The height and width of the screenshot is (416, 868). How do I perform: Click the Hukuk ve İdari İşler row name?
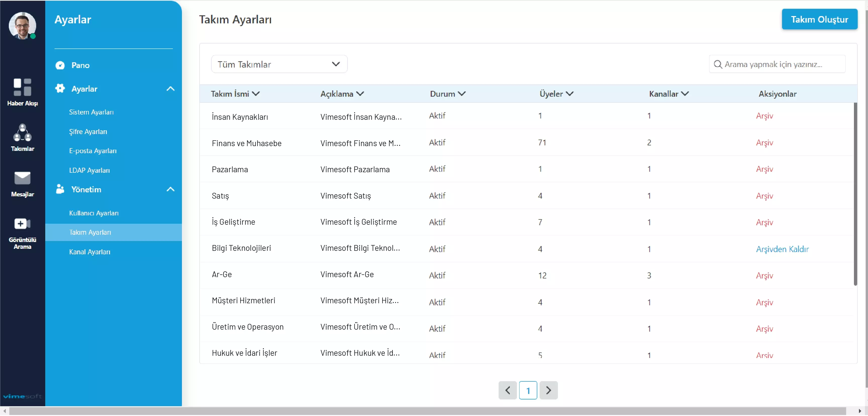click(x=244, y=353)
